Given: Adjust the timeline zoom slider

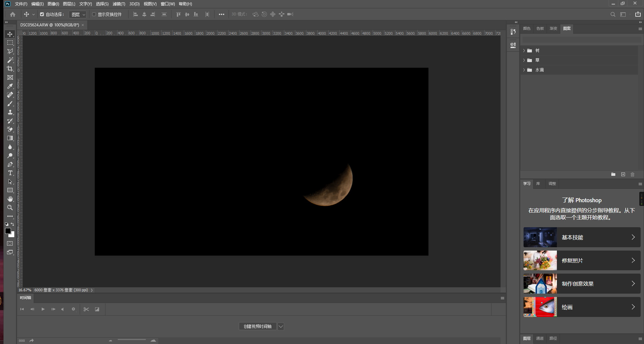Looking at the screenshot, I should pos(132,340).
